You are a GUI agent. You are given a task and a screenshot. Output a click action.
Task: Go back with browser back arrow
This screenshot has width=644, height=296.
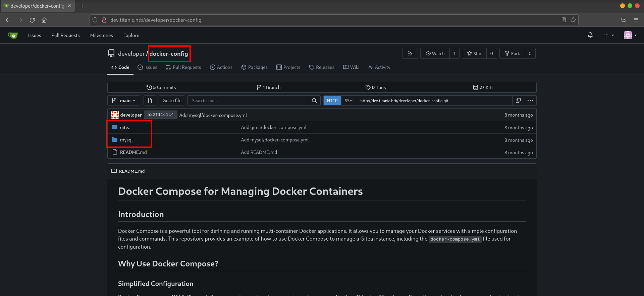tap(8, 20)
